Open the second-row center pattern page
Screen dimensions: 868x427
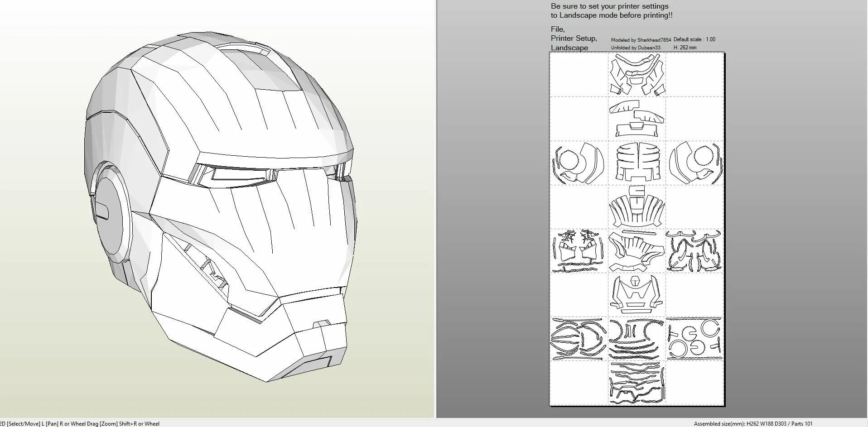[637, 119]
